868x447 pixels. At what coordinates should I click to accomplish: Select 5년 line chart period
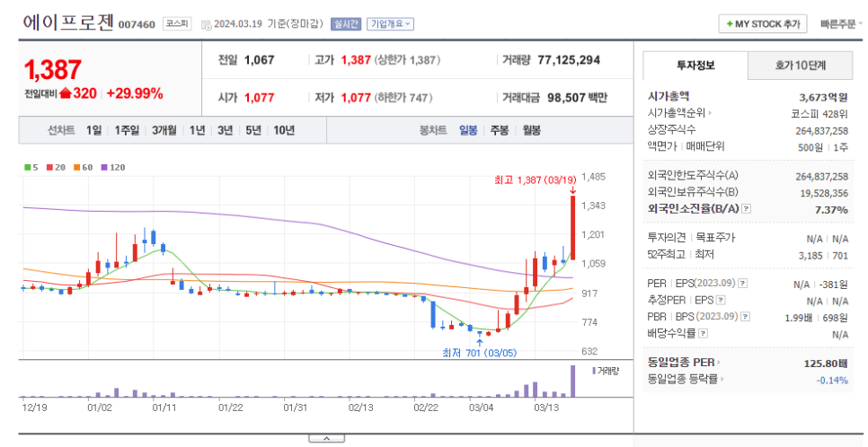pyautogui.click(x=253, y=130)
